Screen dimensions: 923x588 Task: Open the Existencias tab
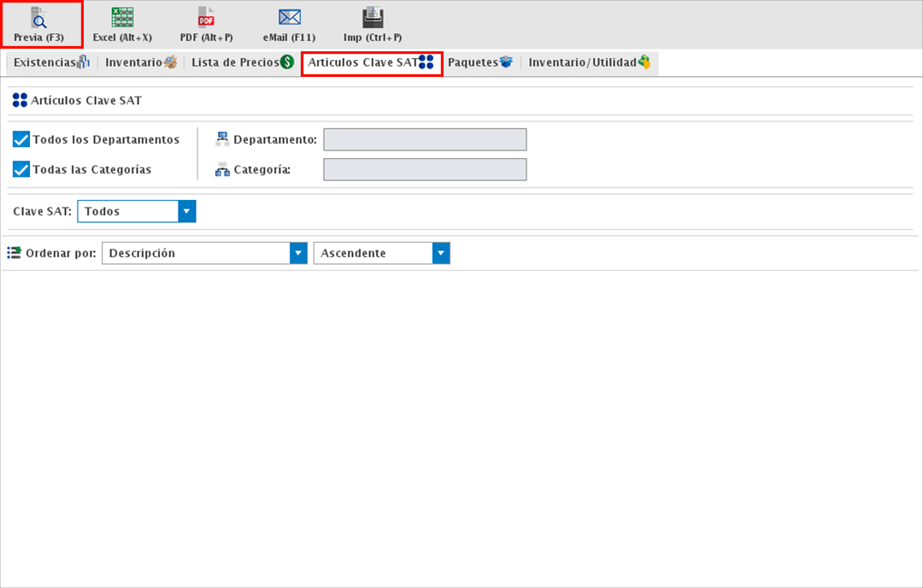51,62
